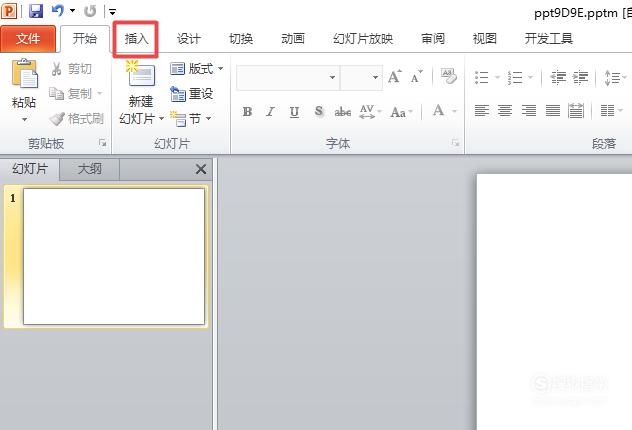Center the text alignment
The image size is (632, 430).
pos(505,110)
